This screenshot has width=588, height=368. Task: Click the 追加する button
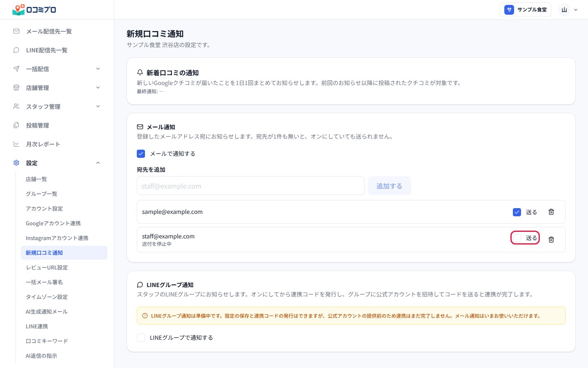pyautogui.click(x=390, y=186)
